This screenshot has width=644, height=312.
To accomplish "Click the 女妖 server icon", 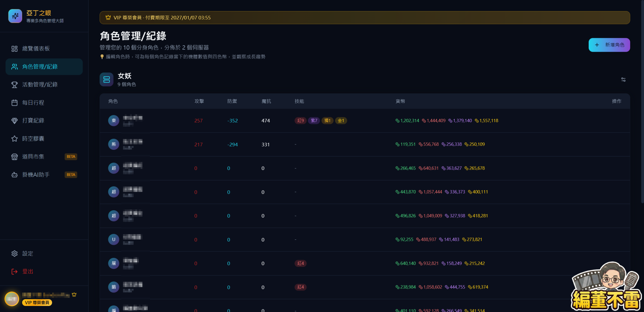I will pos(107,80).
